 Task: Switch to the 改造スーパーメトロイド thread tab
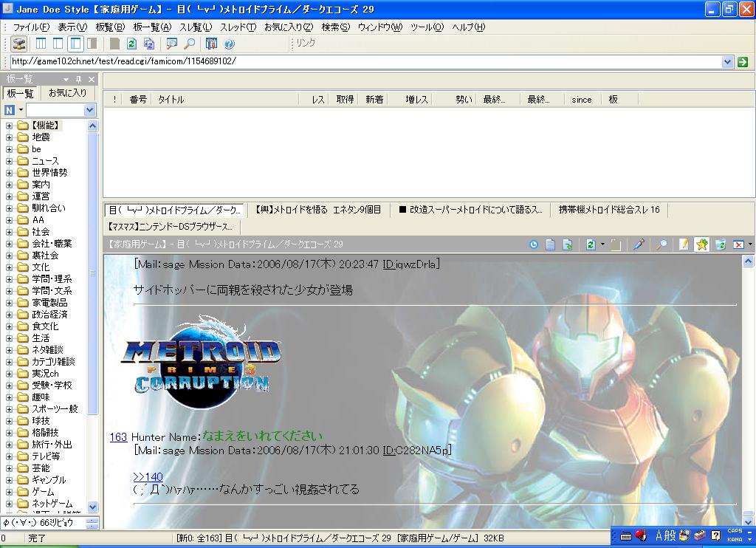pyautogui.click(x=470, y=210)
